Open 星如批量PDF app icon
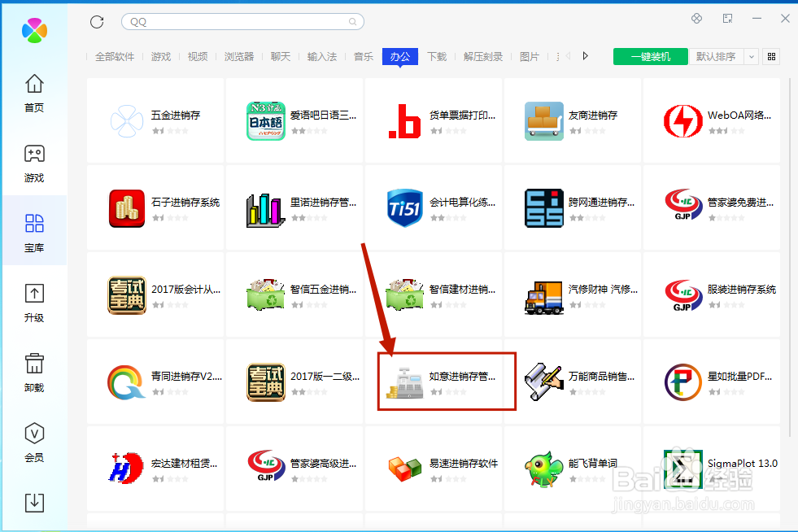 (x=683, y=382)
